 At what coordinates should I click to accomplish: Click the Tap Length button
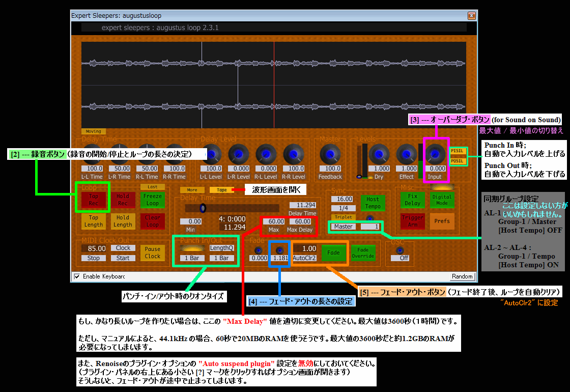click(94, 221)
